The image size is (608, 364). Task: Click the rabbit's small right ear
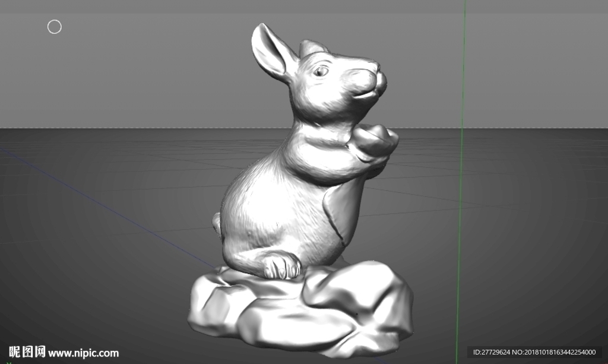pyautogui.click(x=312, y=48)
